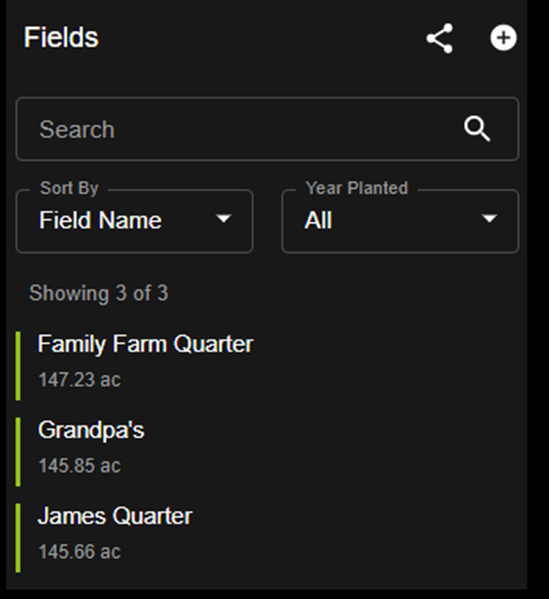Click the Sort By dropdown arrow
Viewport: 549px width, 599px height.
223,219
